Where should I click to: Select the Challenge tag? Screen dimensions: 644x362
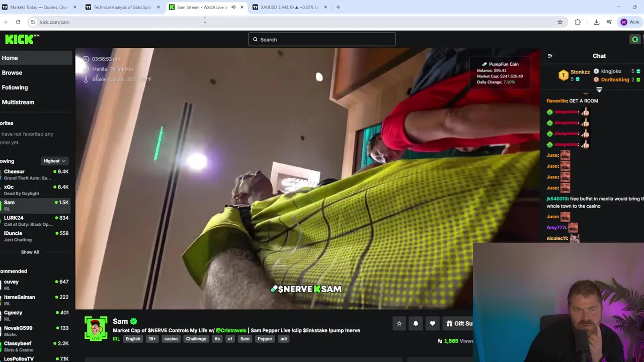coord(196,339)
